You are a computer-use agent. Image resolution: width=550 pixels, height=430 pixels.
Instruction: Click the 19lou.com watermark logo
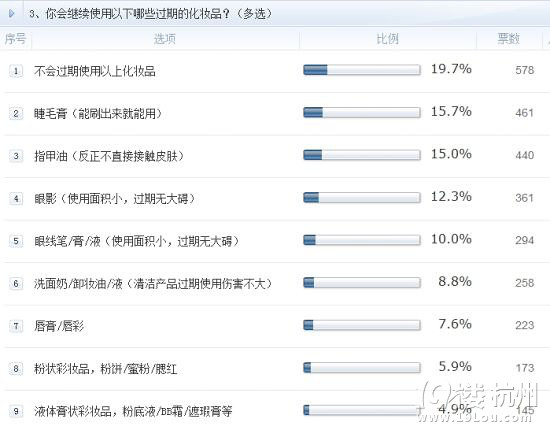point(479,401)
